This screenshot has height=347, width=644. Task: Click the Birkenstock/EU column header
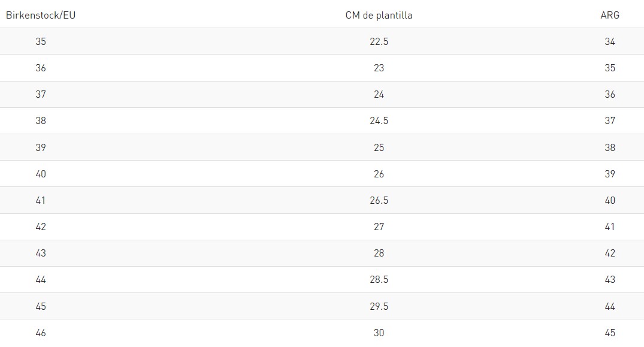(x=41, y=15)
